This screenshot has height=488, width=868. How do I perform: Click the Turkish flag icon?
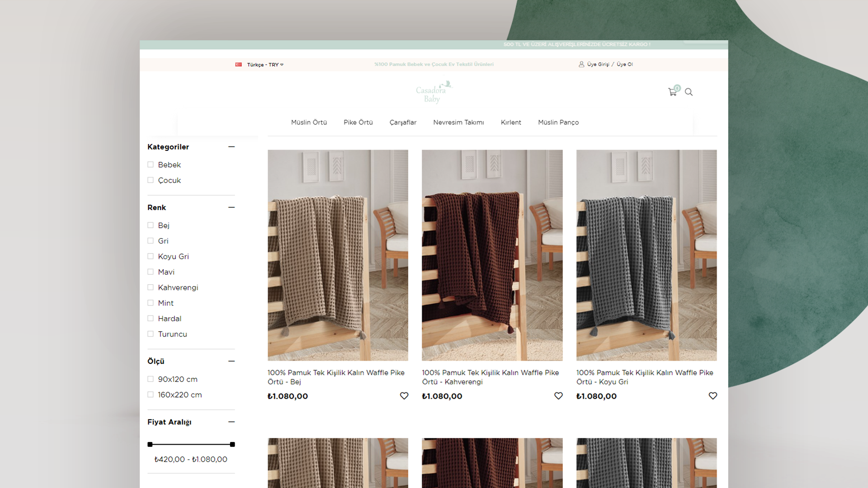pyautogui.click(x=238, y=65)
